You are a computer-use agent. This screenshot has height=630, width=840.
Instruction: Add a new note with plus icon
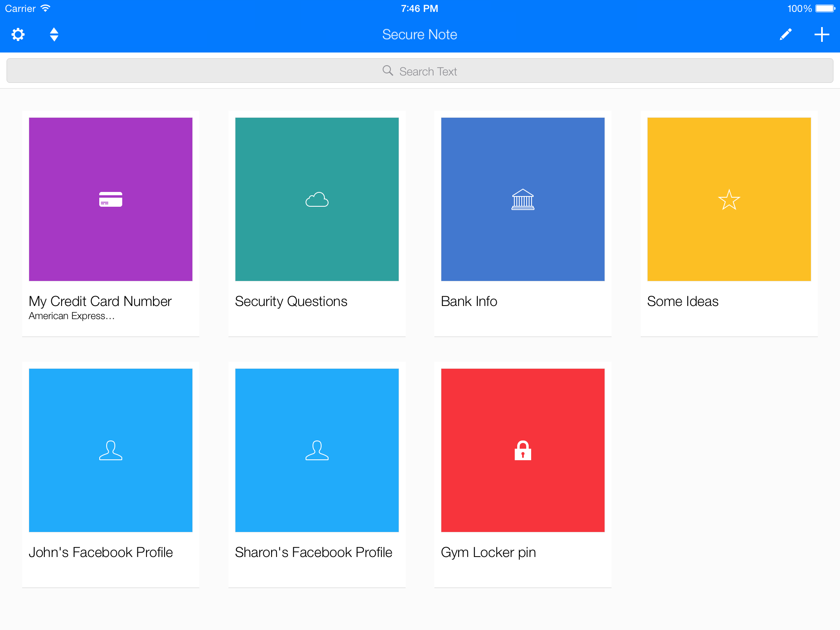click(x=822, y=34)
